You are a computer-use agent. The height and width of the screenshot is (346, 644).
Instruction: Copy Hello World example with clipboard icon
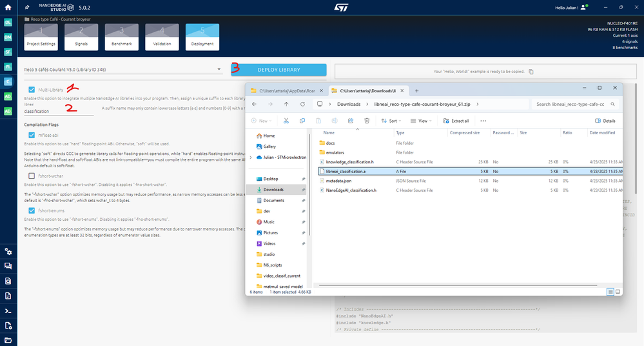(531, 72)
